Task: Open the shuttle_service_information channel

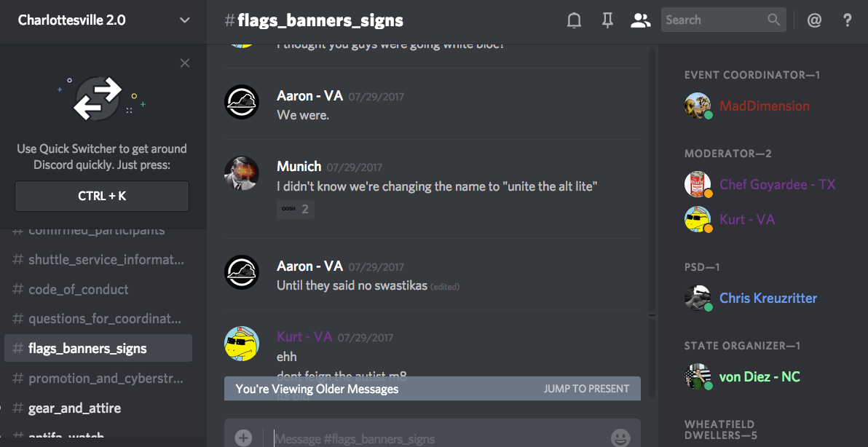Action: click(98, 259)
